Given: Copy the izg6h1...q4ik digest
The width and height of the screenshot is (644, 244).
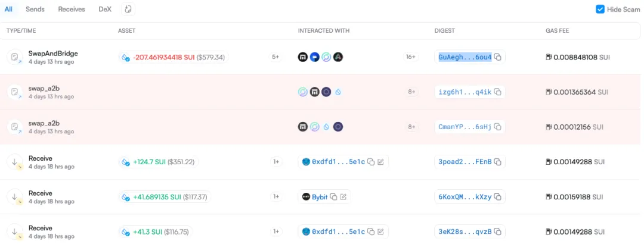Looking at the screenshot, I should [498, 92].
